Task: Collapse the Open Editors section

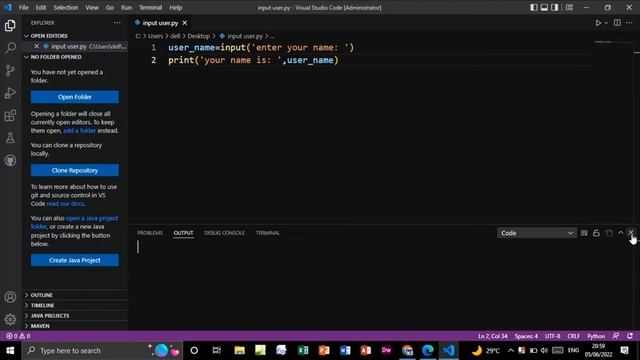Action: click(x=75, y=36)
